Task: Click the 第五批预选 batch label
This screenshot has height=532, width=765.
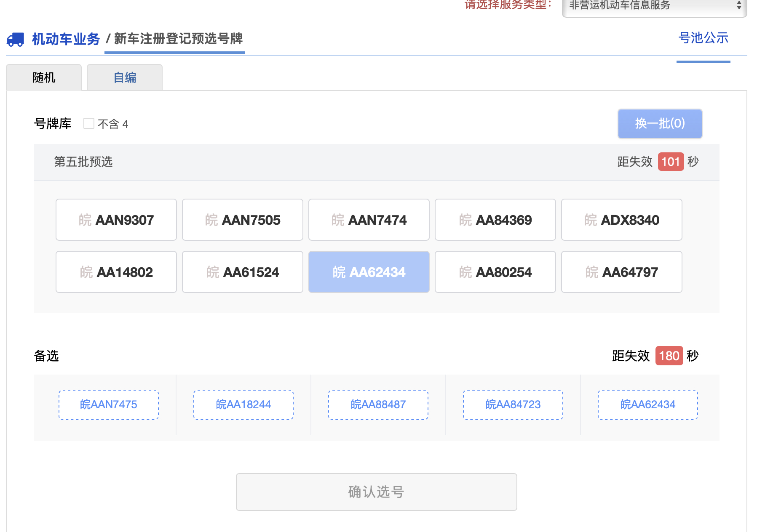Action: [83, 162]
